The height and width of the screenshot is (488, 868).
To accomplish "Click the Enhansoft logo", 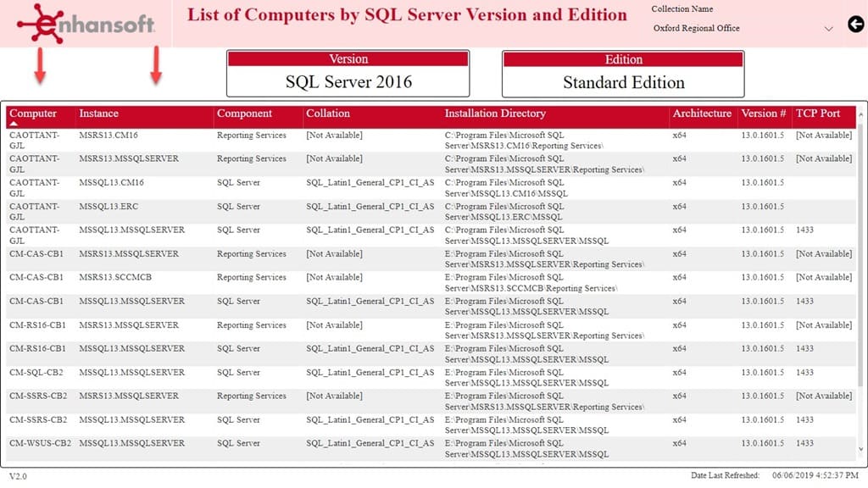I will click(86, 23).
